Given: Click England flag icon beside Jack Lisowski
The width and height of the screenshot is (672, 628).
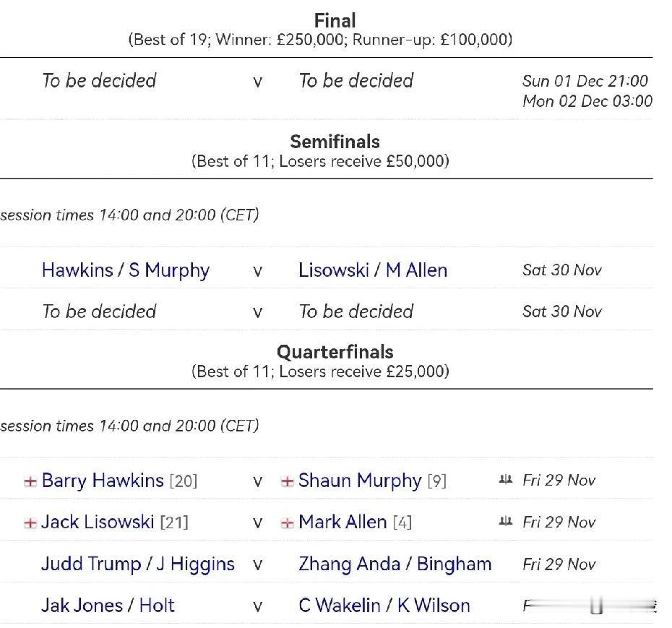Looking at the screenshot, I should 30,523.
